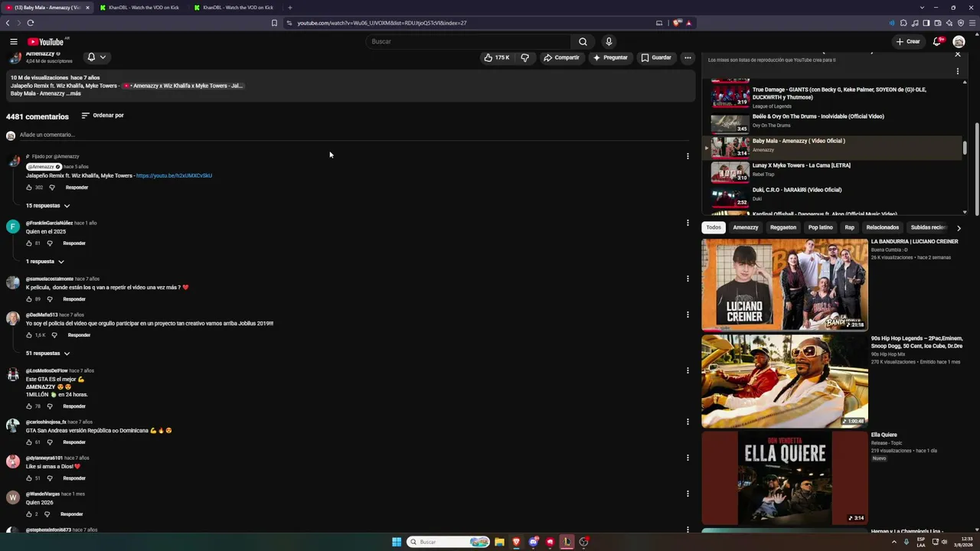Expand the 1 respuesta reply

point(45,262)
